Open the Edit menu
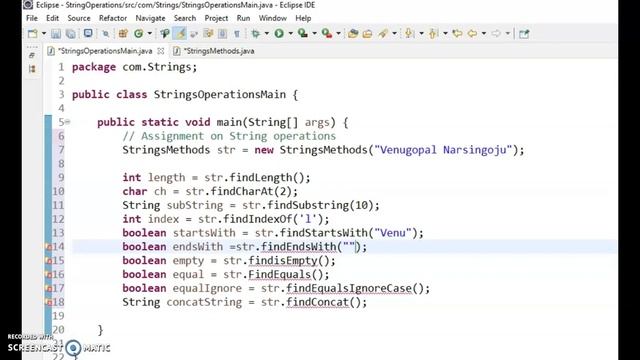640x360 pixels. pyautogui.click(x=52, y=18)
